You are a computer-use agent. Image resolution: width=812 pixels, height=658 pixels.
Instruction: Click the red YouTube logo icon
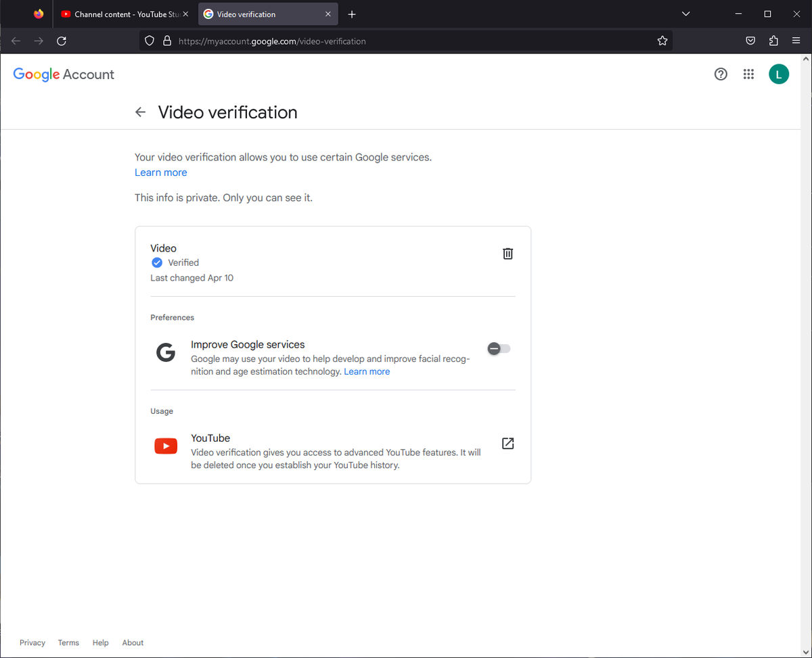click(x=166, y=446)
